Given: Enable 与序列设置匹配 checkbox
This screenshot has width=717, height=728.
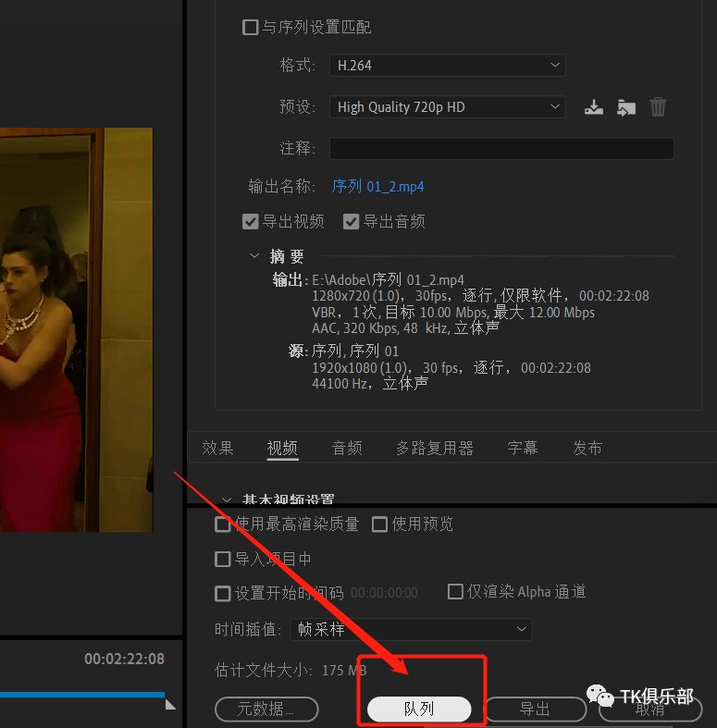Looking at the screenshot, I should [250, 28].
